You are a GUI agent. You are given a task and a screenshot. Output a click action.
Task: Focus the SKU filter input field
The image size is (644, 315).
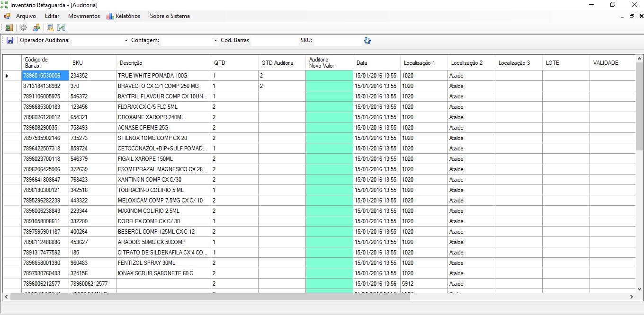pos(337,41)
